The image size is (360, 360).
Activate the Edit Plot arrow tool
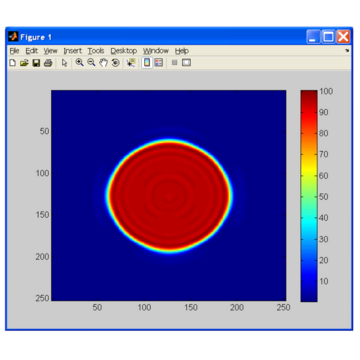point(65,63)
